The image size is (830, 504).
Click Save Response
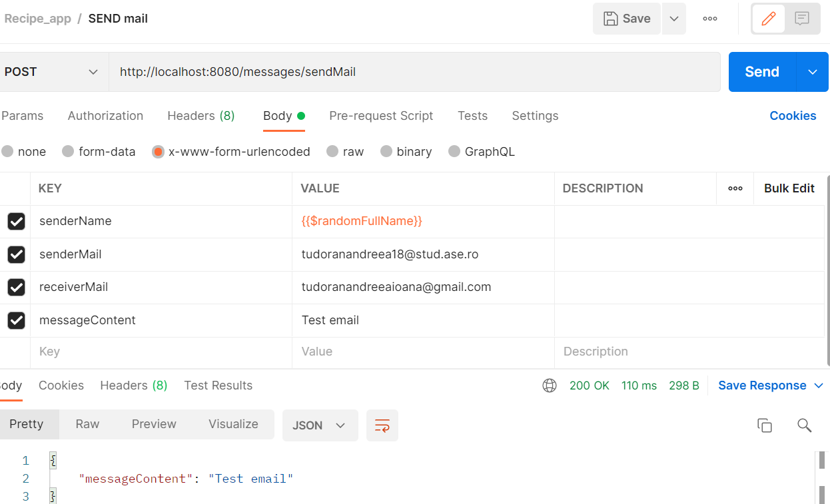(762, 385)
